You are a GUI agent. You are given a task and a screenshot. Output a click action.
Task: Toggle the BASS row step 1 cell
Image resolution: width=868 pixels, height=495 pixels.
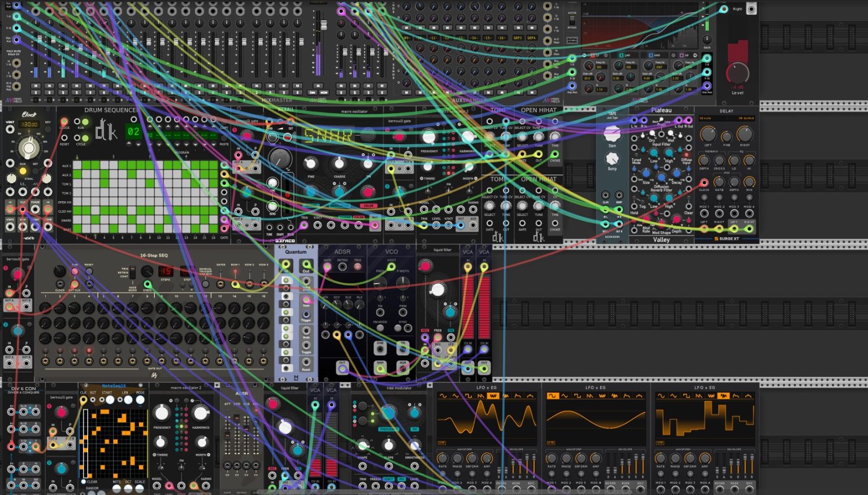(78, 229)
